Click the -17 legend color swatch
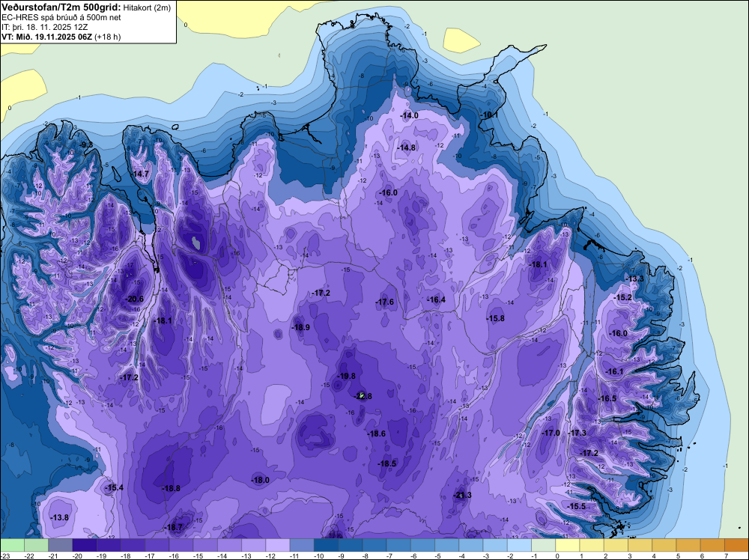Screen dimensions: 749x560 tap(157, 545)
